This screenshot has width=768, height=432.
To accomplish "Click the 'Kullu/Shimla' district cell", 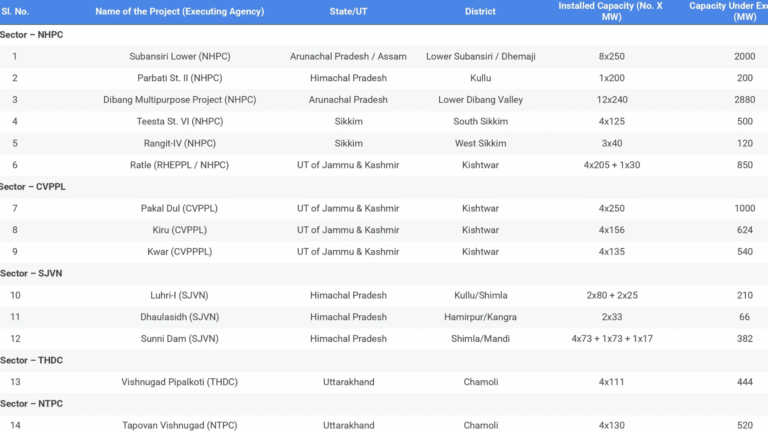I will pyautogui.click(x=480, y=295).
